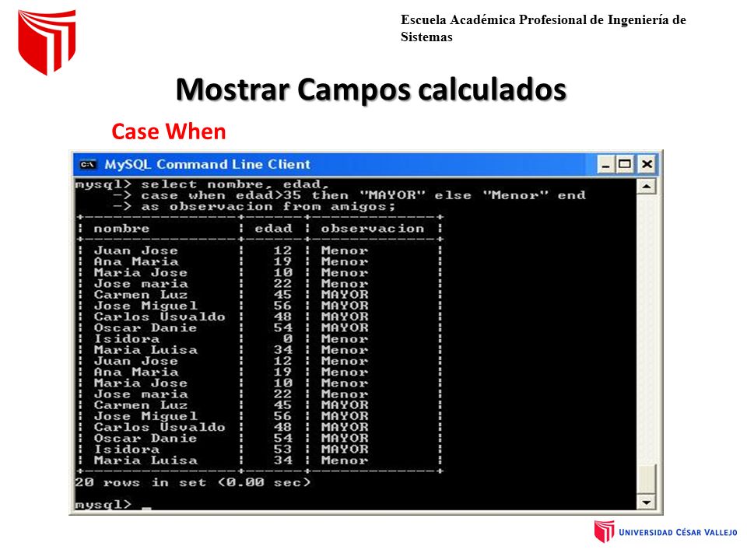This screenshot has width=747, height=560.
Task: Click the 'select nombre, edad,' query line
Action: click(202, 184)
